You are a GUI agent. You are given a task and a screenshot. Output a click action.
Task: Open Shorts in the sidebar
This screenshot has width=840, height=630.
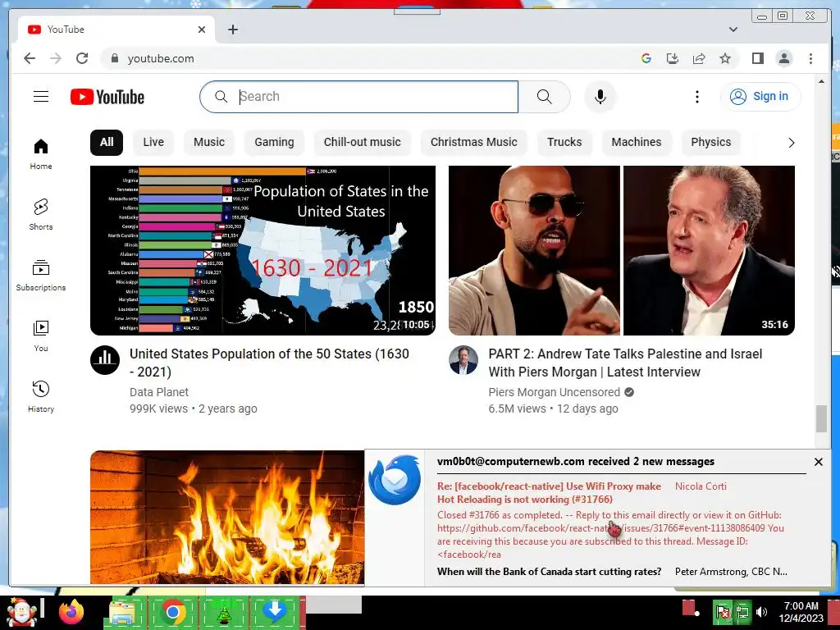click(41, 214)
